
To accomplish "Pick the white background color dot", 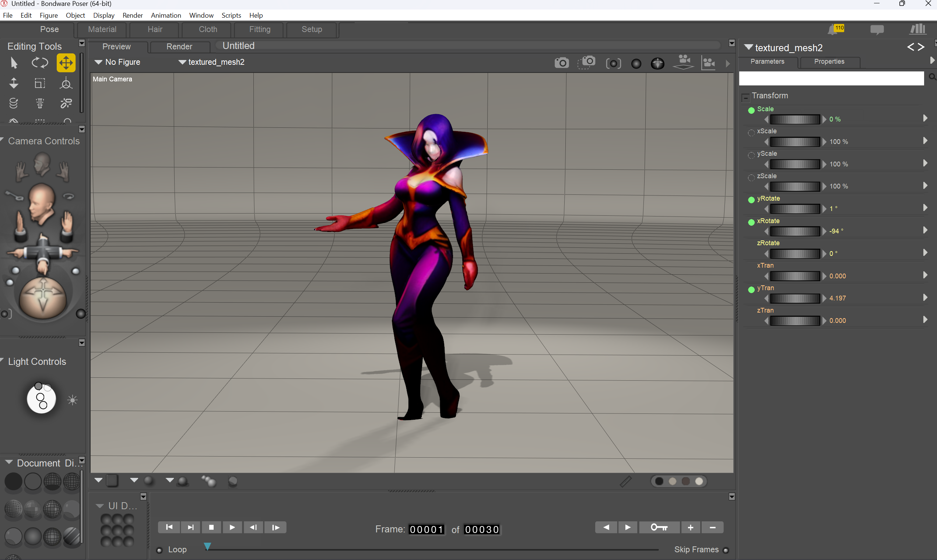I will [699, 481].
